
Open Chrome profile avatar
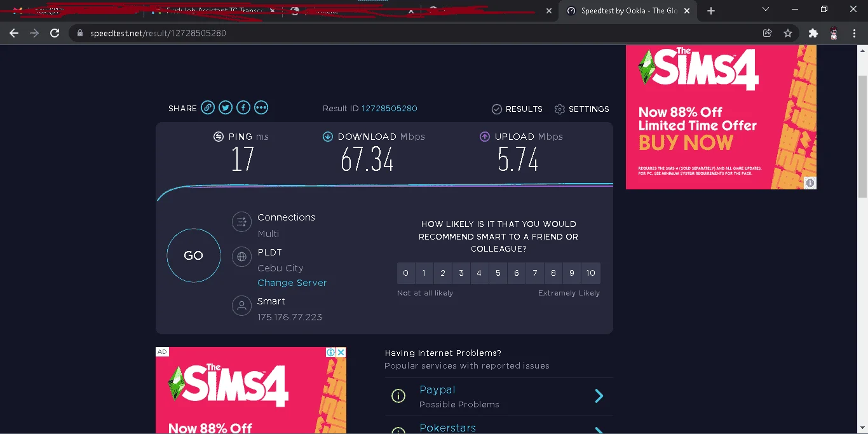click(x=834, y=33)
